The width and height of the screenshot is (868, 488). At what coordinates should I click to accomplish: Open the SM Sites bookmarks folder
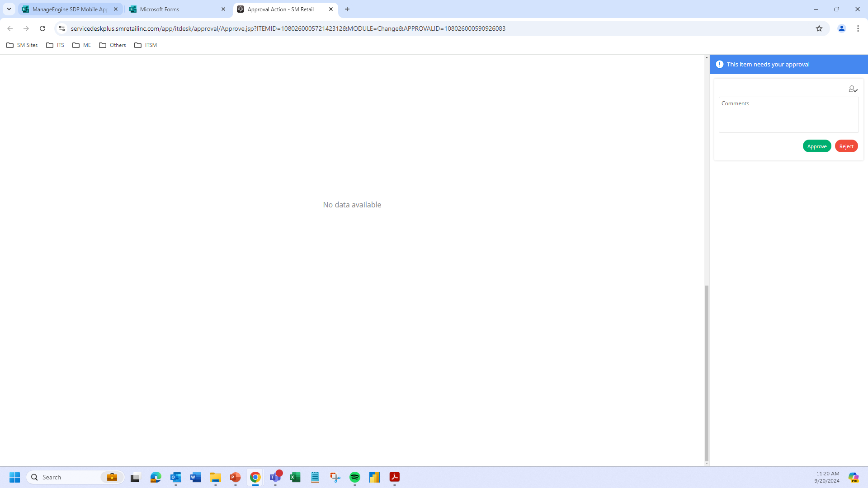22,45
